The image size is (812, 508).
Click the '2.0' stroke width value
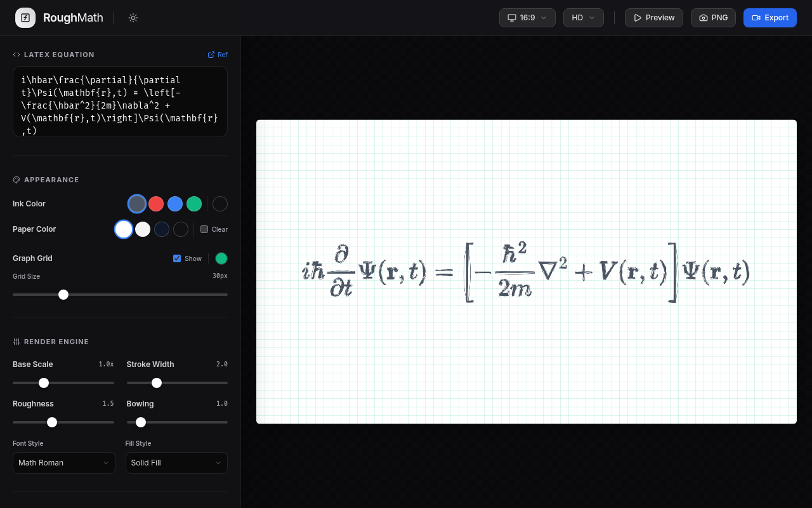222,364
